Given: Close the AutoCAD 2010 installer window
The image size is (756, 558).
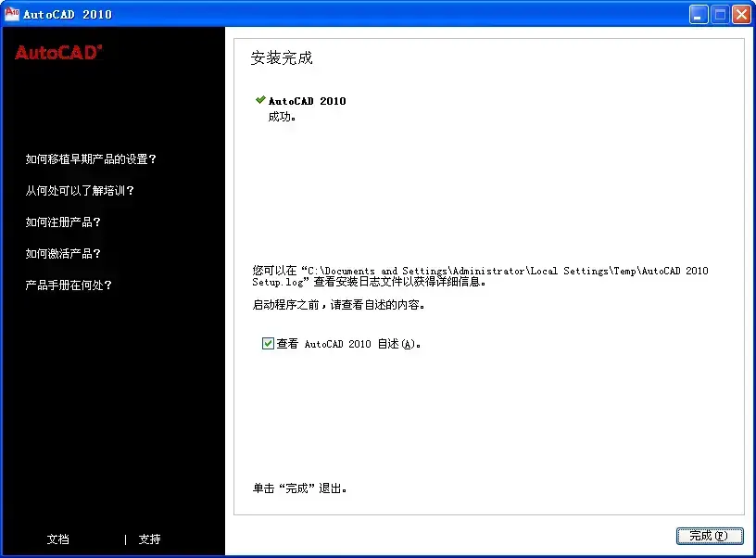Looking at the screenshot, I should (x=741, y=15).
